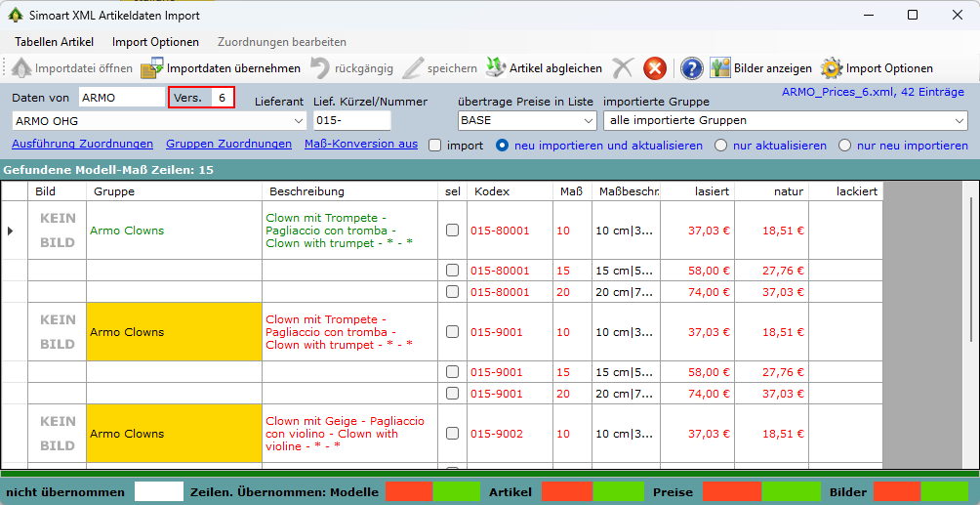The image size is (980, 505).
Task: Click the Artikel abgleichen icon
Action: pos(496,68)
